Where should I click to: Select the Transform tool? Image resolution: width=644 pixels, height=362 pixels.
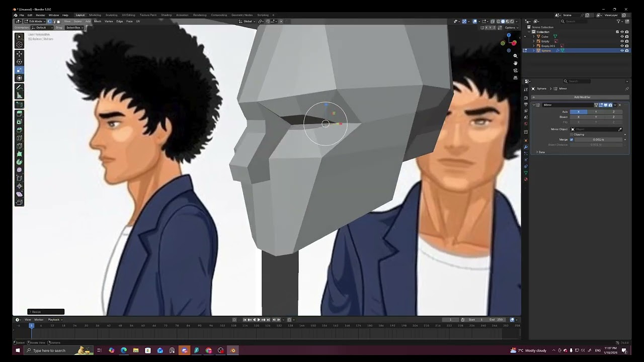pos(19,78)
